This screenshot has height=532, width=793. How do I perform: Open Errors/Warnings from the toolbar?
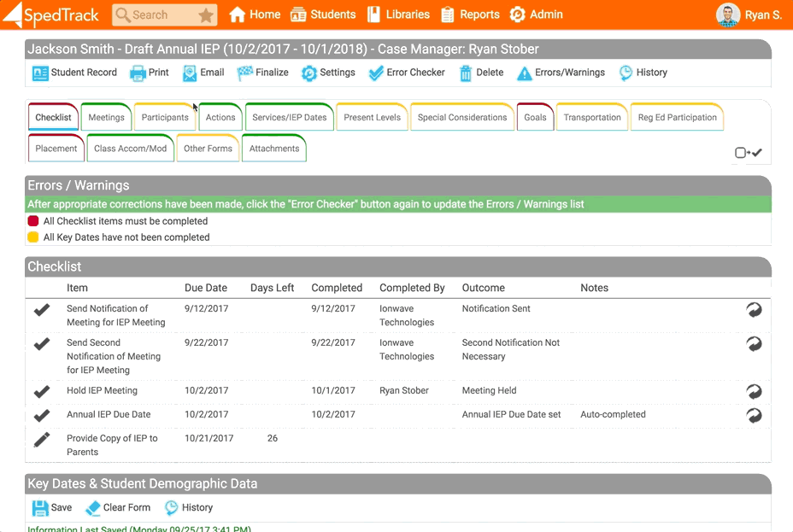(525, 73)
